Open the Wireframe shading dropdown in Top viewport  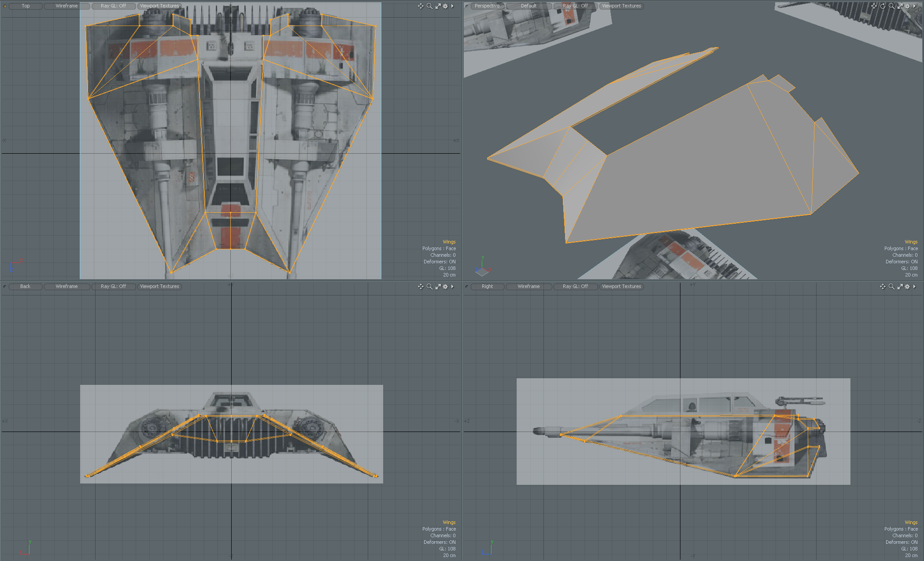pos(67,6)
